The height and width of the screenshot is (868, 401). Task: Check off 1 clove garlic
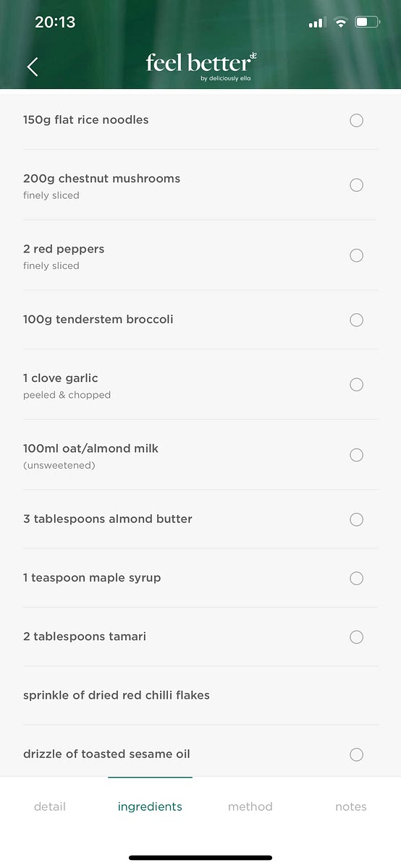(356, 385)
